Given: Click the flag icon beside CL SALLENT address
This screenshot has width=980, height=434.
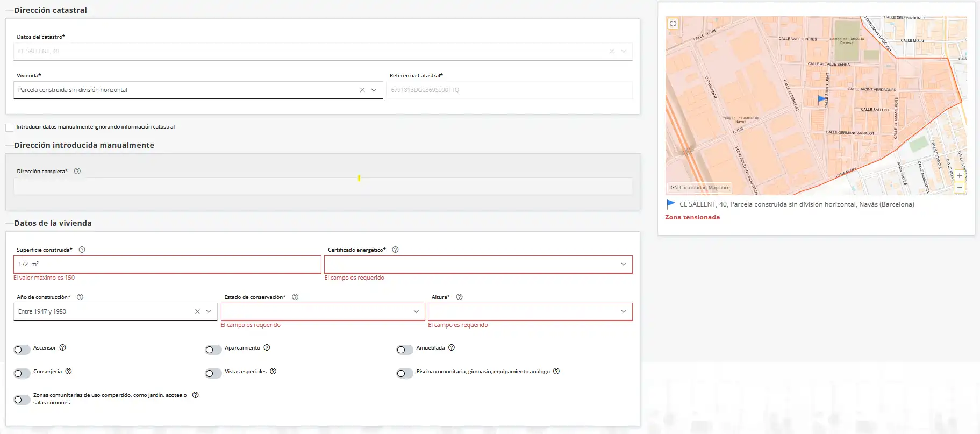Looking at the screenshot, I should point(670,204).
